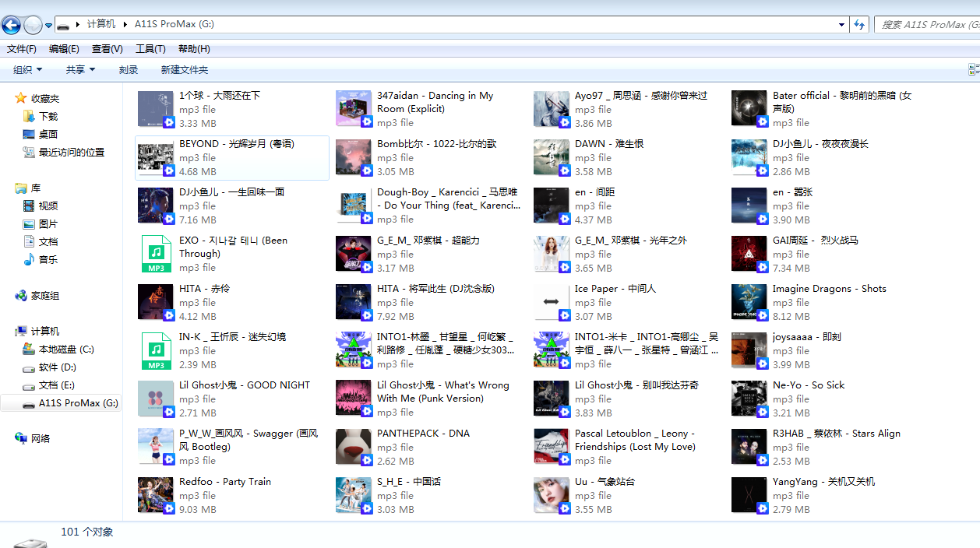Screen dimensions: 980x548
Task: Open the 帮助(H) menu
Action: point(194,49)
